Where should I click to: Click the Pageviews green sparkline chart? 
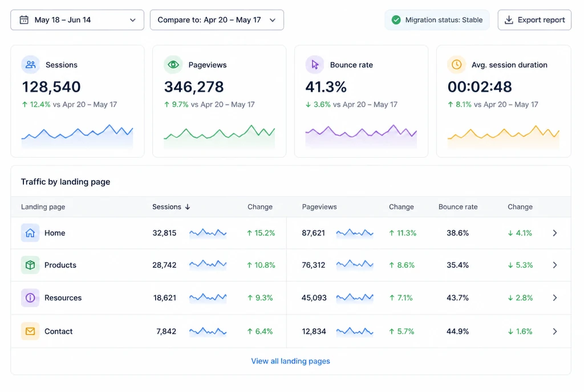220,136
